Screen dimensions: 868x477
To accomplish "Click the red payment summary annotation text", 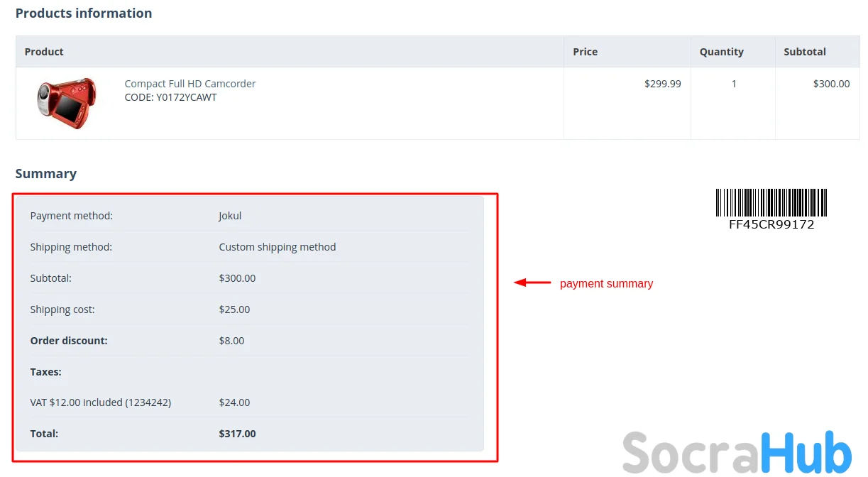I will coord(606,284).
